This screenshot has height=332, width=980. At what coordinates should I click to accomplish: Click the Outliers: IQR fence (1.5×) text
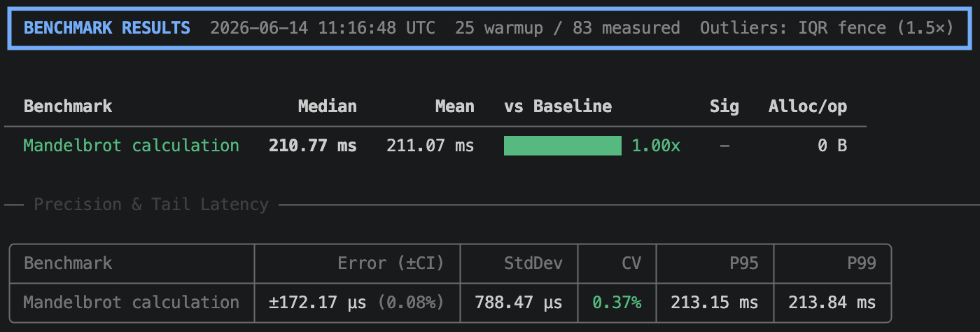[x=827, y=28]
